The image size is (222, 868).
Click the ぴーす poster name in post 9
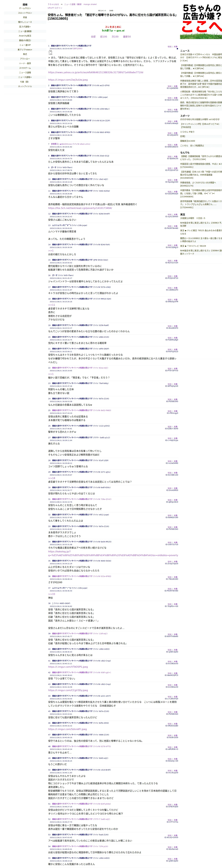pyautogui.click(x=54, y=168)
